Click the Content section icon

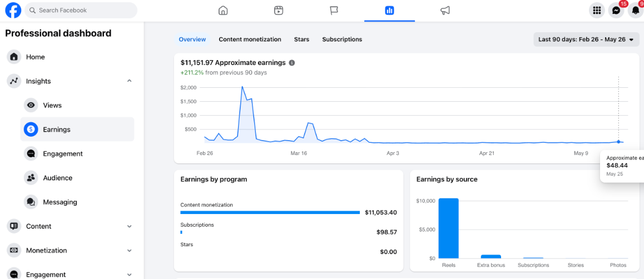pyautogui.click(x=14, y=226)
